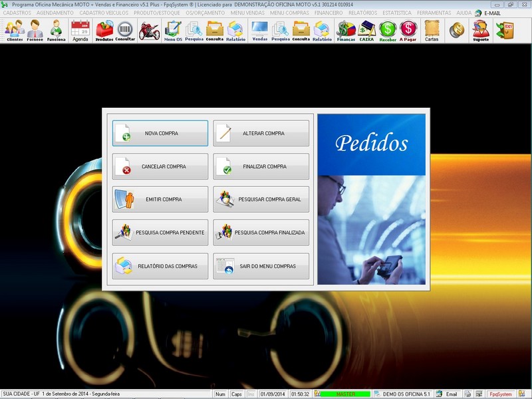The width and height of the screenshot is (532, 399).
Task: Click the green MASTER status indicator
Action: (345, 394)
